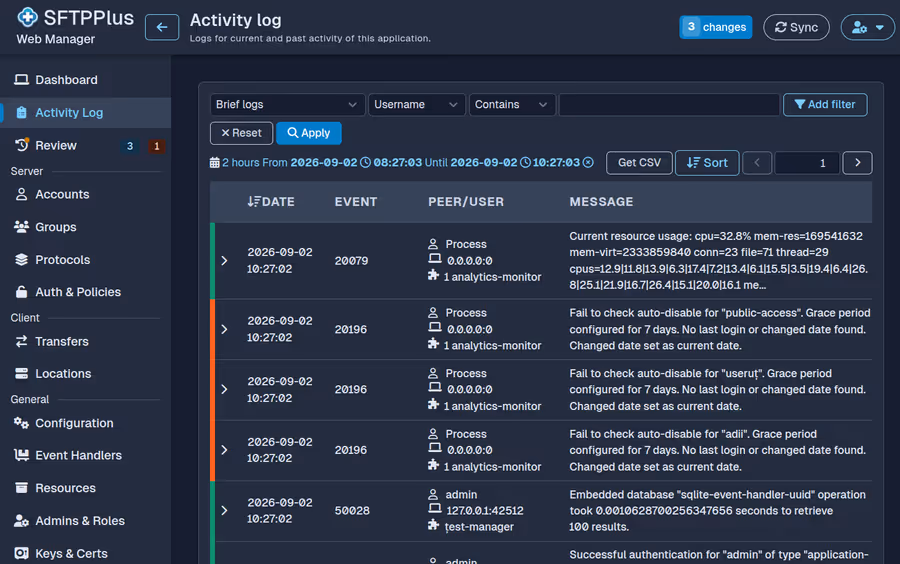
Task: Open Keys & Certs
Action: (86, 553)
